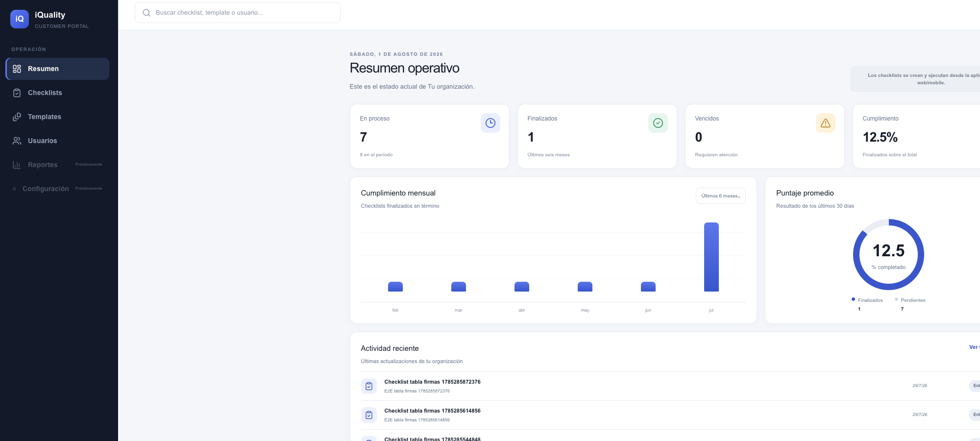The width and height of the screenshot is (980, 441).
Task: Click the Configuración gear icon
Action: pyautogui.click(x=14, y=189)
